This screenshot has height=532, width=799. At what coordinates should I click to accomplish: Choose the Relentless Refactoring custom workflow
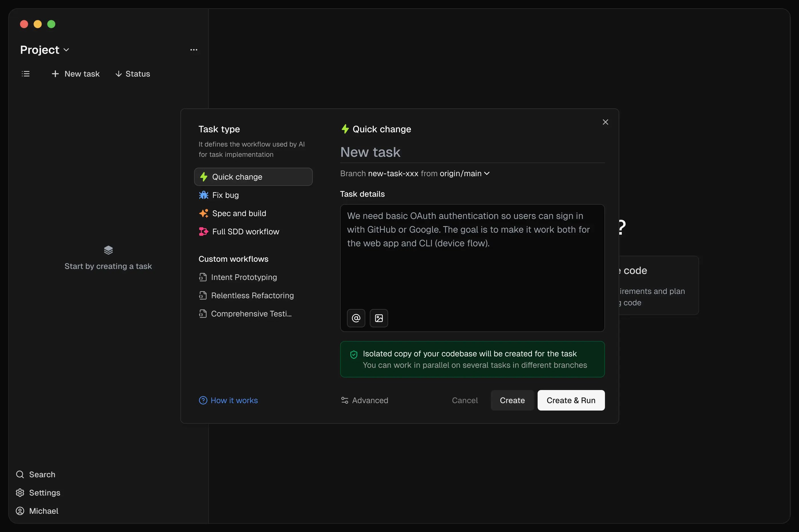pyautogui.click(x=252, y=296)
